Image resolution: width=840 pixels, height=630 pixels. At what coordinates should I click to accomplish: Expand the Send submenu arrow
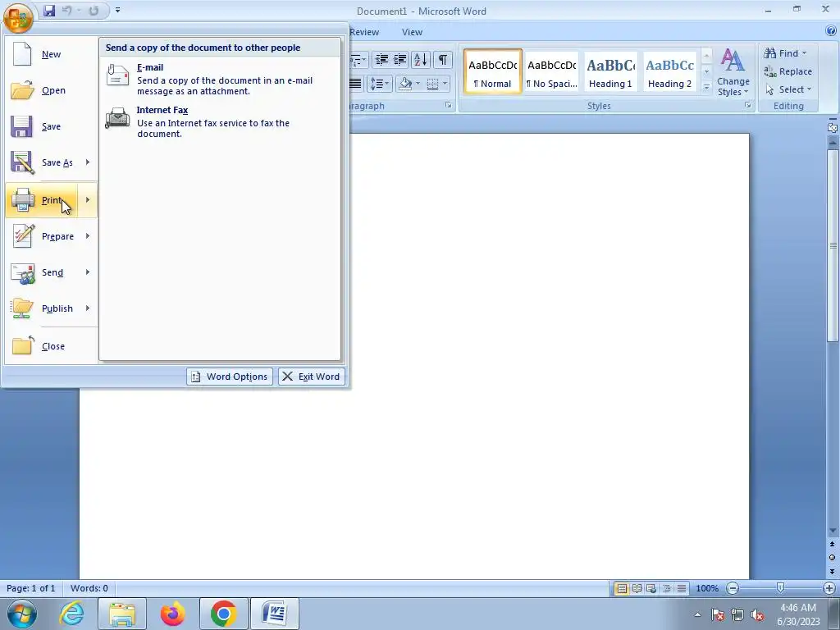[x=87, y=272]
